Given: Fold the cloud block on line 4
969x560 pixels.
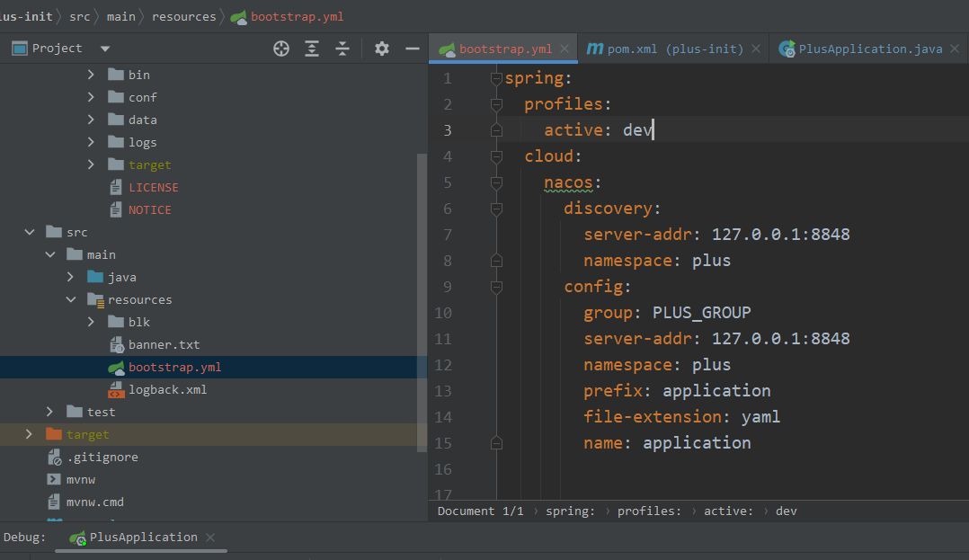Looking at the screenshot, I should coord(496,156).
